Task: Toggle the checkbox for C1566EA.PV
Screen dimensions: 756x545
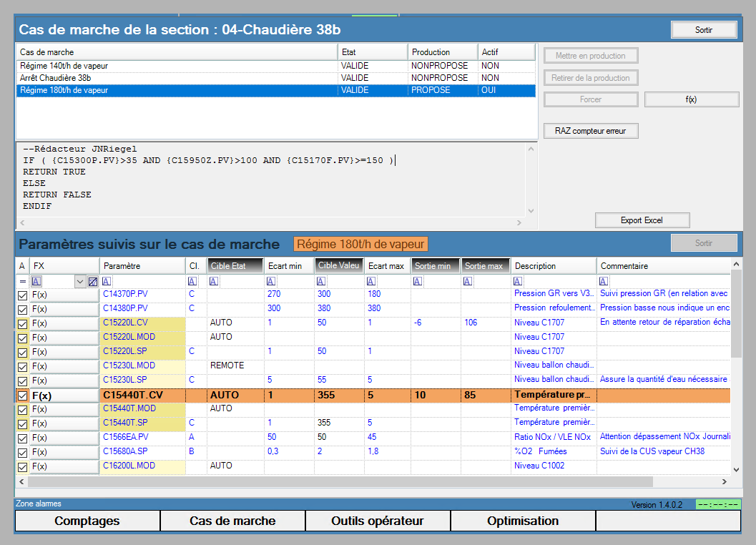Action: (22, 439)
